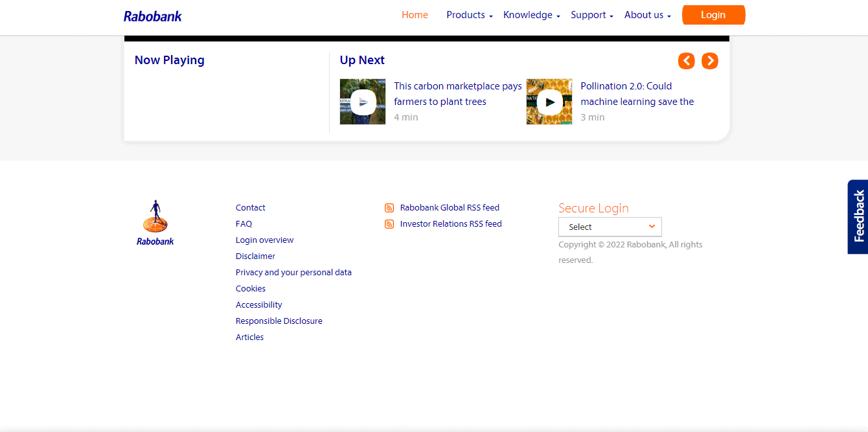The height and width of the screenshot is (432, 868).
Task: Open the Accessibility link
Action: click(259, 305)
